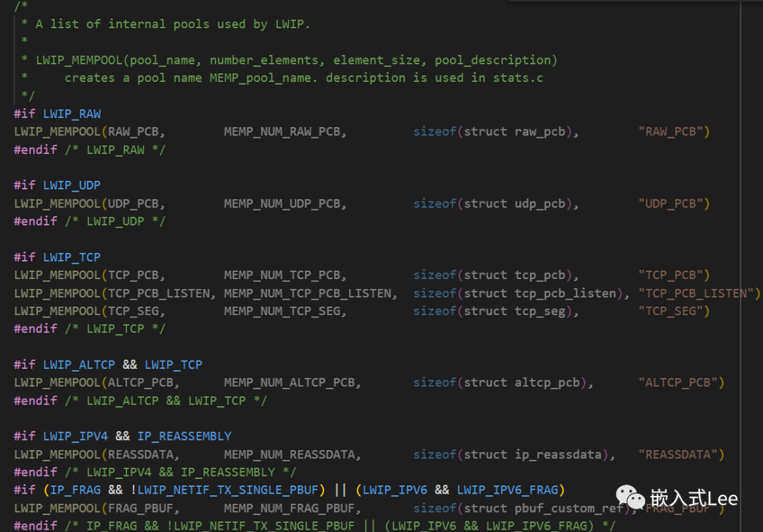Click 'IP_REASSEMBLY' in the #if directive line
763x532 pixels.
184,436
